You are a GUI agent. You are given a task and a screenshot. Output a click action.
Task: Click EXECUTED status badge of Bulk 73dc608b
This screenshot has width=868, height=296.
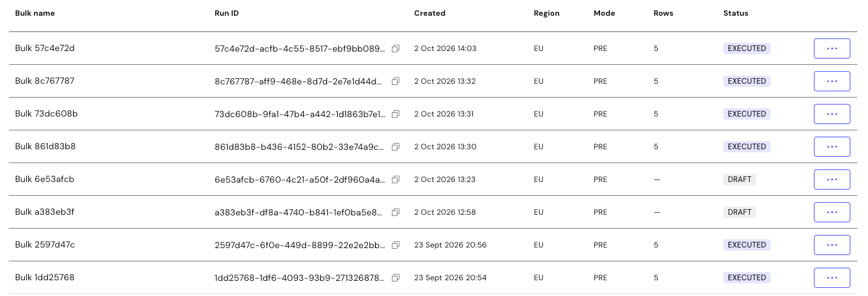coord(747,114)
